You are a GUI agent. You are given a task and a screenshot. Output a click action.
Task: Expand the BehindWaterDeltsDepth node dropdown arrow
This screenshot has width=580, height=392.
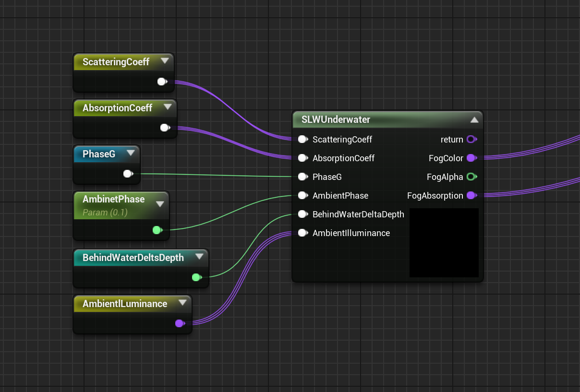[x=200, y=257]
